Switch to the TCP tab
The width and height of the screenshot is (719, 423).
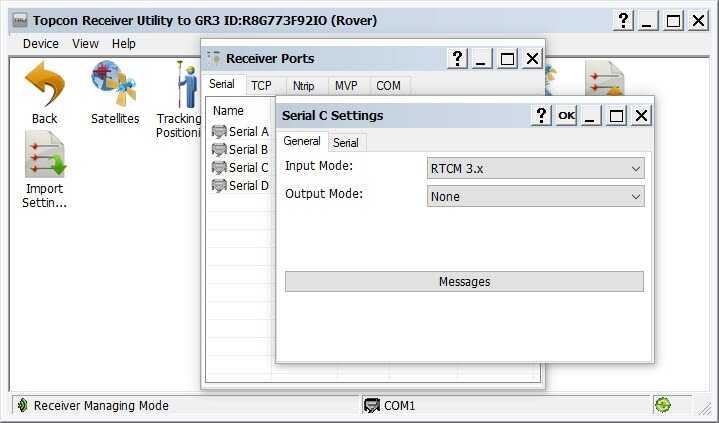click(261, 86)
